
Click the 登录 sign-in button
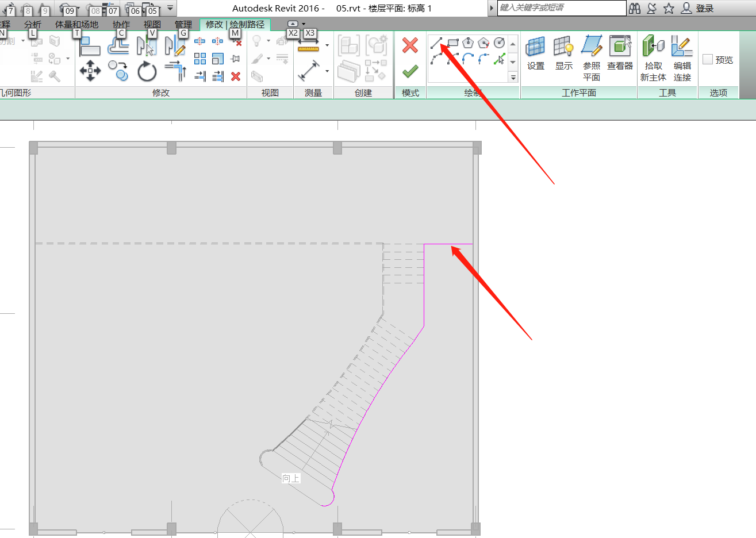pyautogui.click(x=697, y=9)
